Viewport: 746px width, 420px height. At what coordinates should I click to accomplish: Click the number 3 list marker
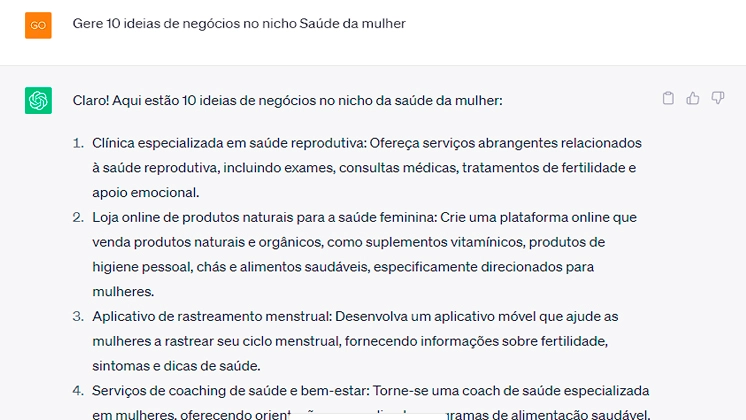pos(78,316)
